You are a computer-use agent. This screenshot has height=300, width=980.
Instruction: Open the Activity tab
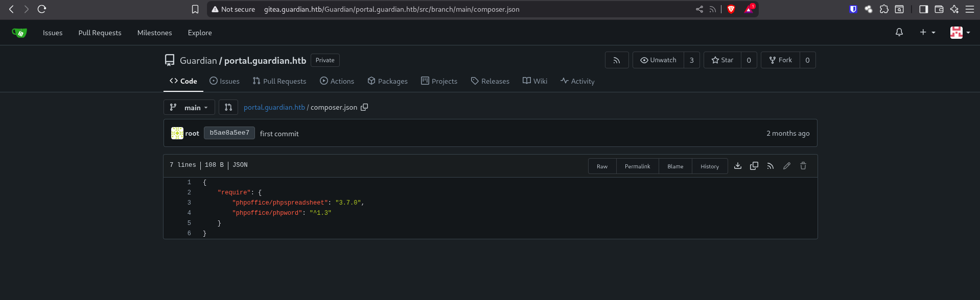[x=577, y=81]
